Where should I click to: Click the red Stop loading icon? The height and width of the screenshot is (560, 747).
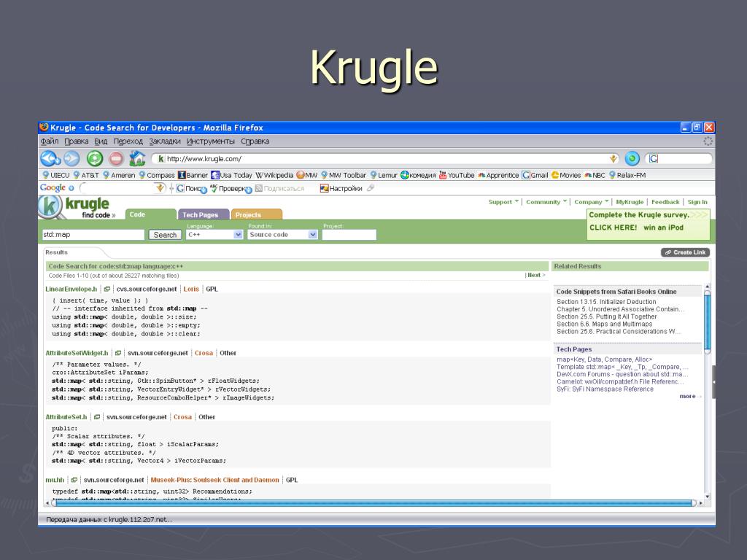coord(116,158)
